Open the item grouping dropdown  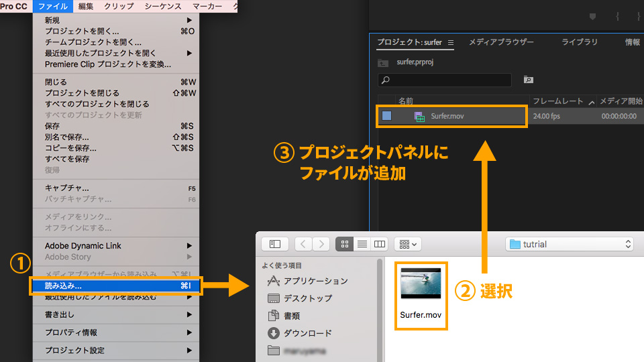click(408, 244)
